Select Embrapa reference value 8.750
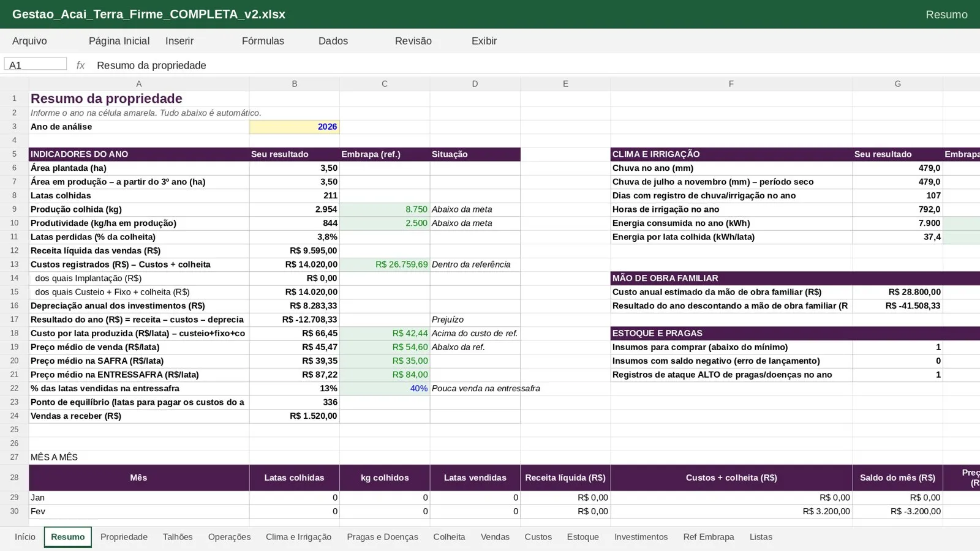The image size is (980, 551). pos(385,209)
